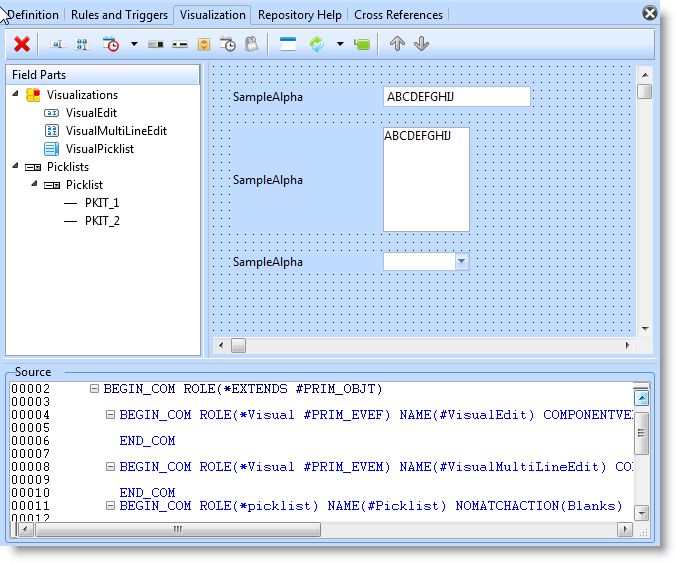Click the calendar with red clock icon
676x562 pixels.
click(111, 44)
